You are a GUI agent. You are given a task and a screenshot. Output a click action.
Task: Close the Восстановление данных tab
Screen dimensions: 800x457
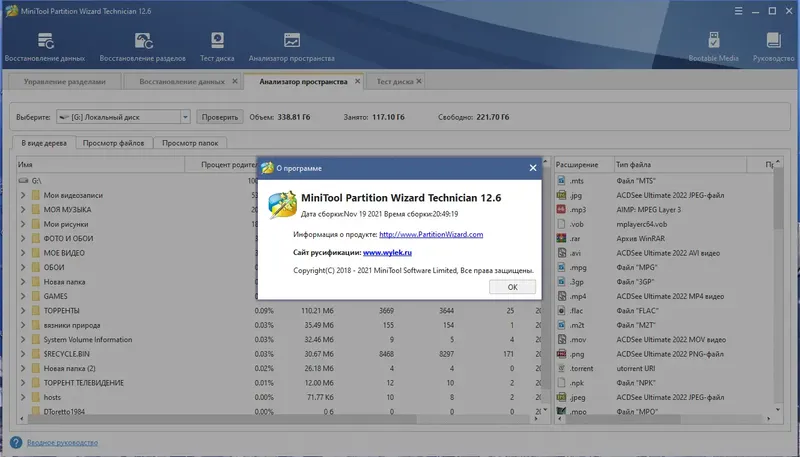pos(235,81)
